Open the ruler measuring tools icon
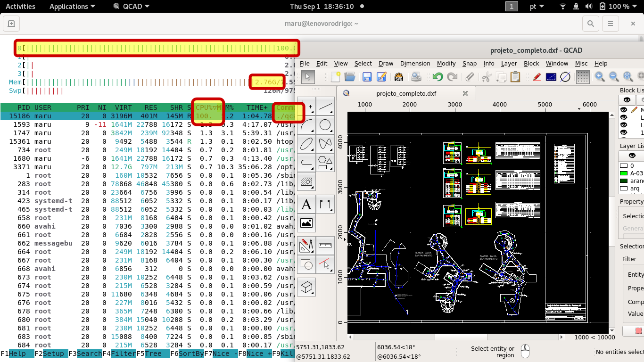 pyautogui.click(x=325, y=246)
